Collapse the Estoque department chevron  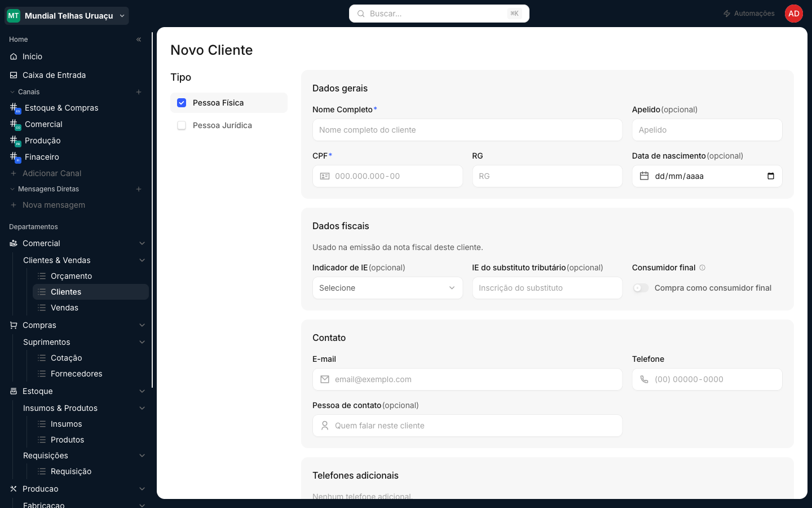[142, 391]
